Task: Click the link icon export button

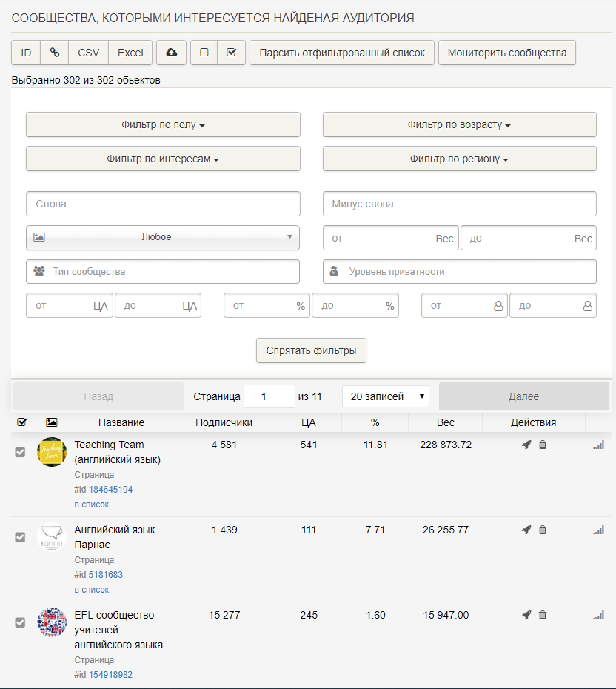Action: click(54, 53)
